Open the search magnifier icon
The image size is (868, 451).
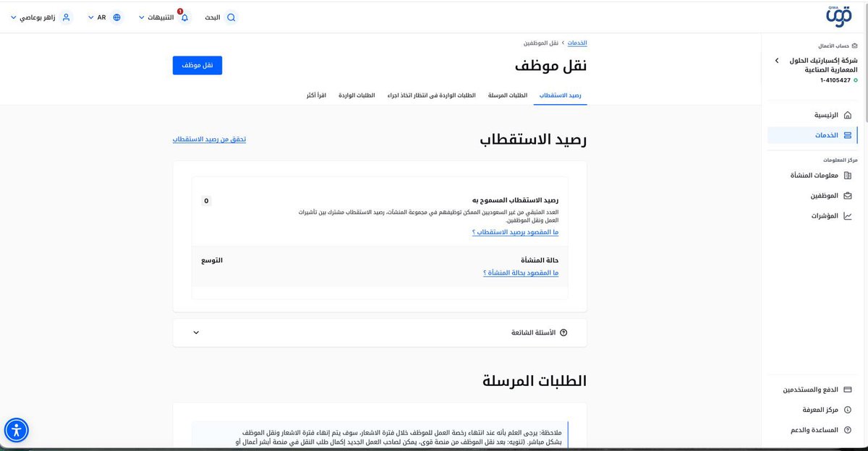[x=231, y=17]
